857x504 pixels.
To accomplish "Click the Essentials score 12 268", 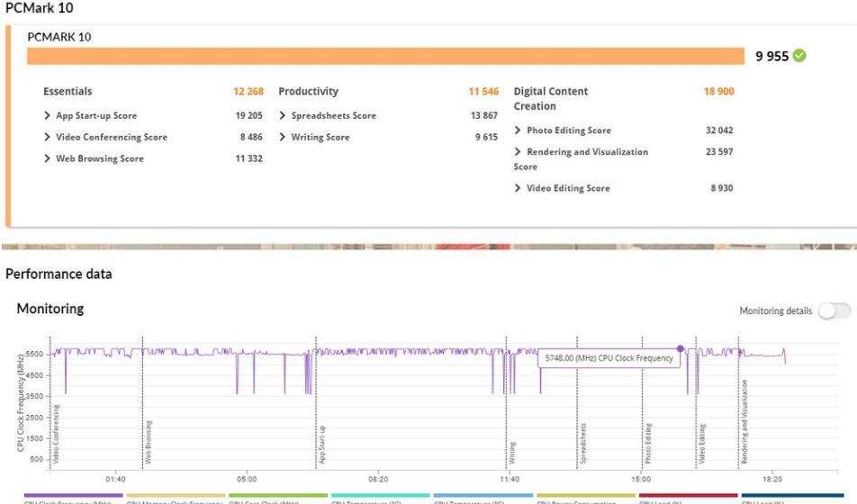I will pos(248,92).
